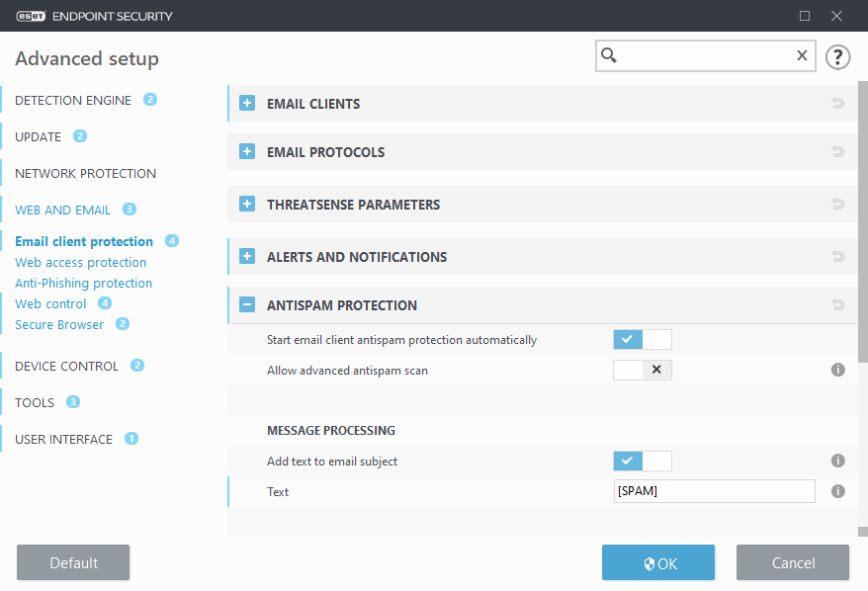The height and width of the screenshot is (591, 868).
Task: Click the Advanced setup title
Action: click(x=87, y=58)
